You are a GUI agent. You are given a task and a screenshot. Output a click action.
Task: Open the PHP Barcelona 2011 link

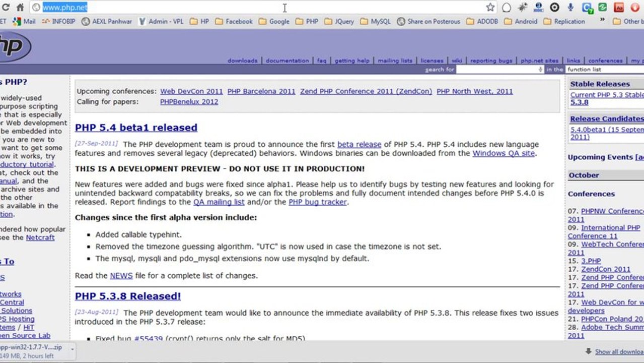pos(261,91)
